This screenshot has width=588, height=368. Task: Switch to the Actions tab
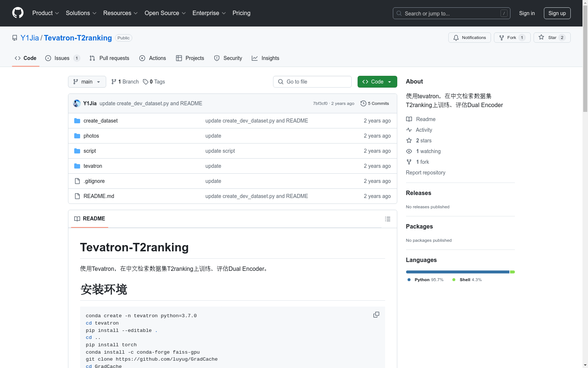point(153,58)
